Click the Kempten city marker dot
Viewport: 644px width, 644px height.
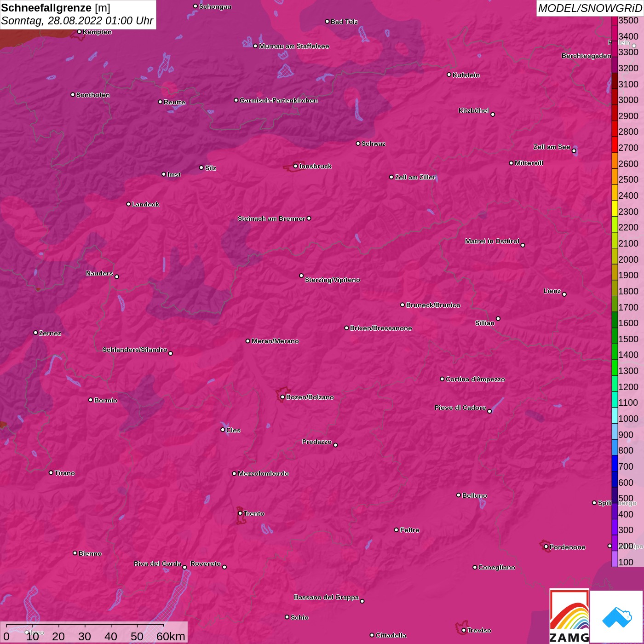(79, 32)
